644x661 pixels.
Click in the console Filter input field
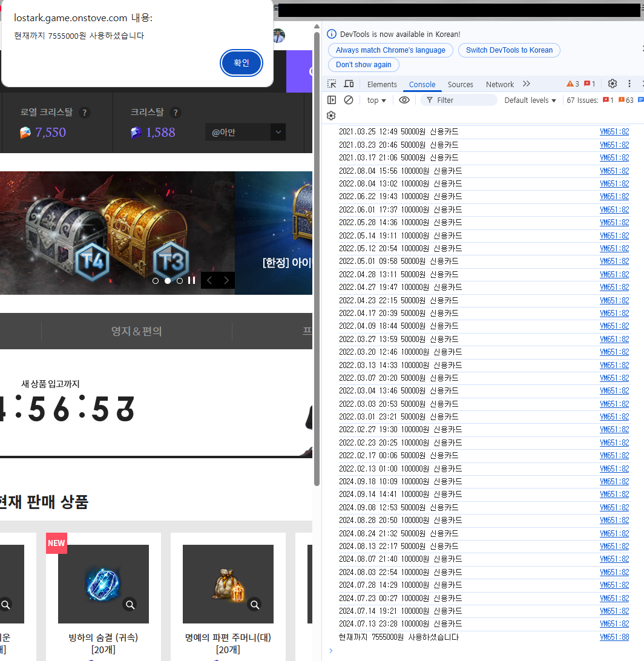[x=459, y=100]
